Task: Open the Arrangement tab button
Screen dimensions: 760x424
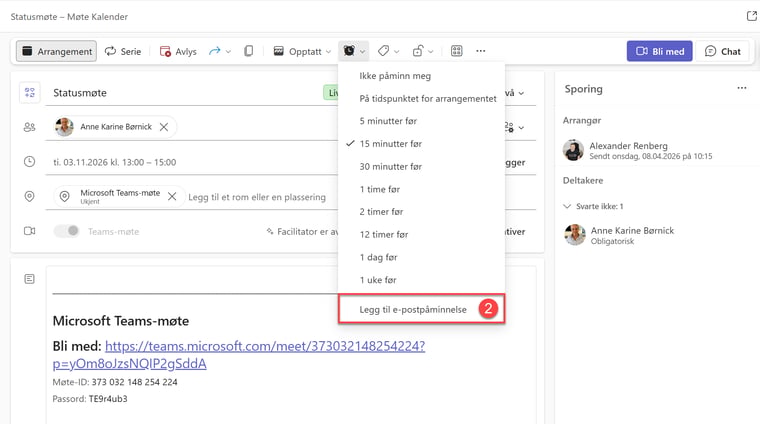Action: (x=56, y=51)
